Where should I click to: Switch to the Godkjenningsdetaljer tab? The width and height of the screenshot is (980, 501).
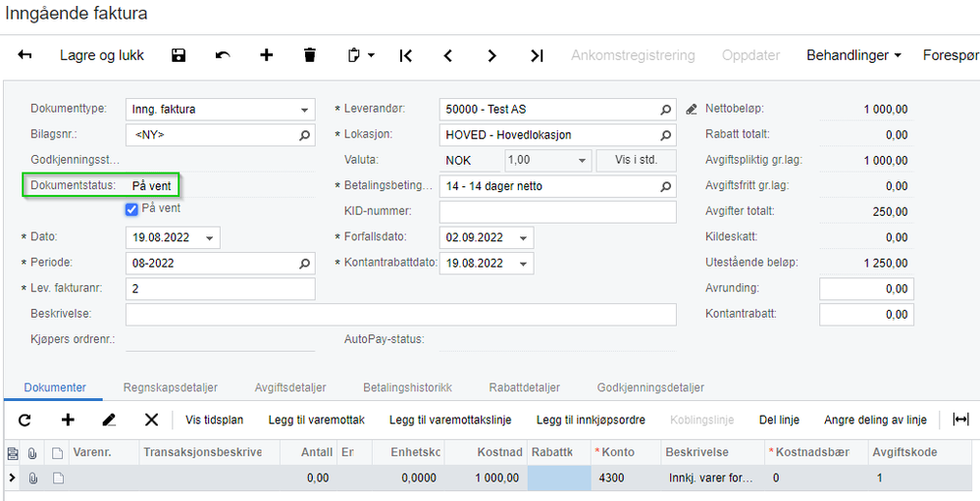[x=650, y=387]
